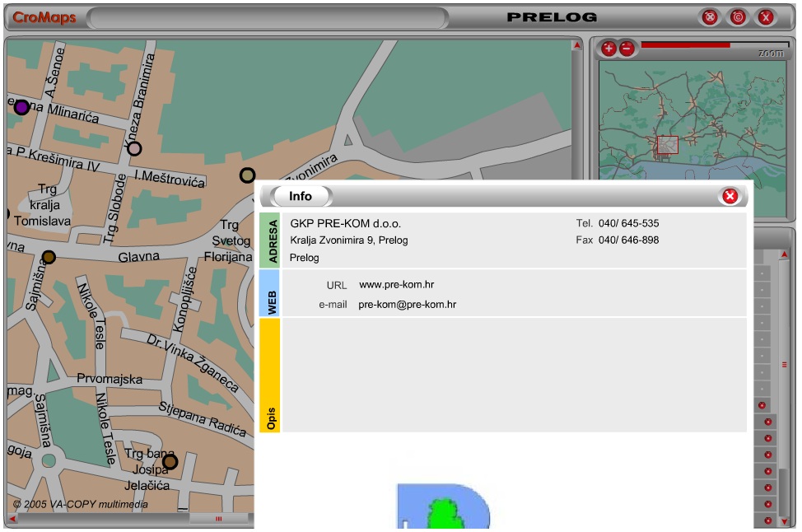Click the pre-kom@pre-kom.hr email address

(407, 305)
